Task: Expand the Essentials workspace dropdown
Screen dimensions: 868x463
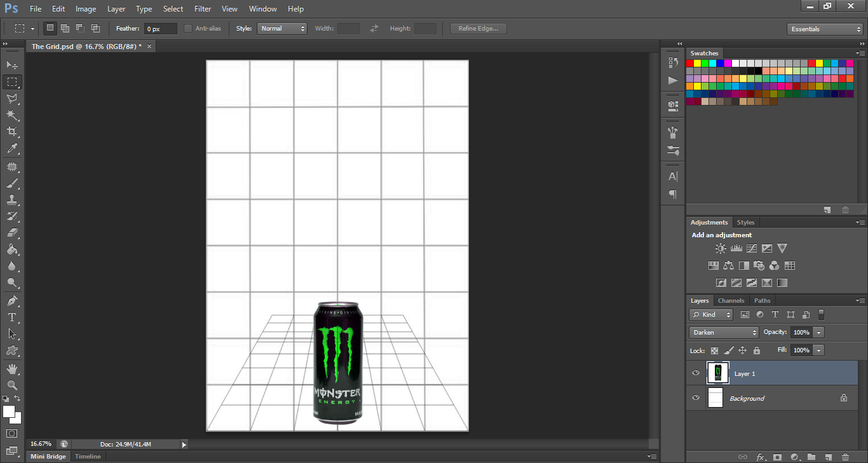Action: click(824, 29)
